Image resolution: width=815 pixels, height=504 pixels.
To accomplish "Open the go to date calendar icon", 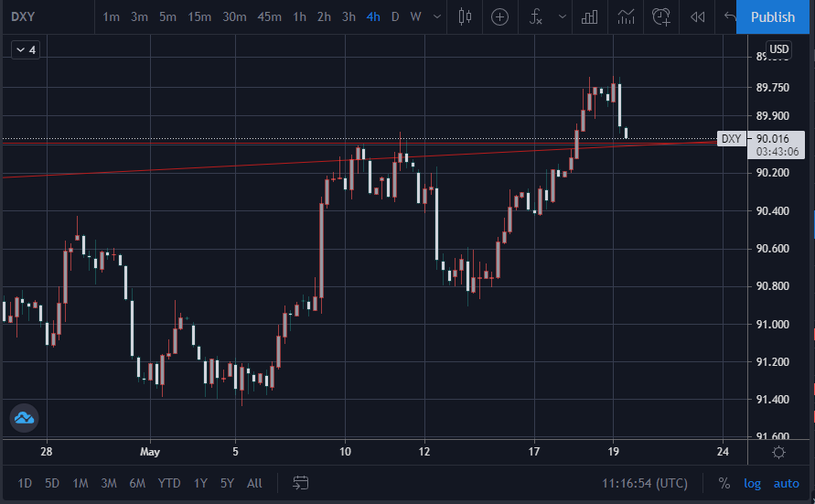I will [300, 483].
